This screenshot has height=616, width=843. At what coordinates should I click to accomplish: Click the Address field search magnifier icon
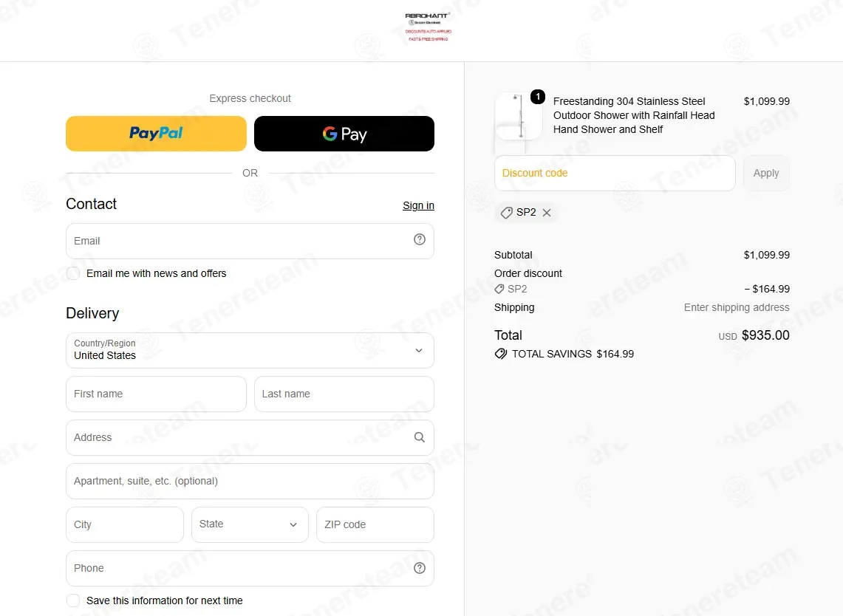pyautogui.click(x=420, y=437)
